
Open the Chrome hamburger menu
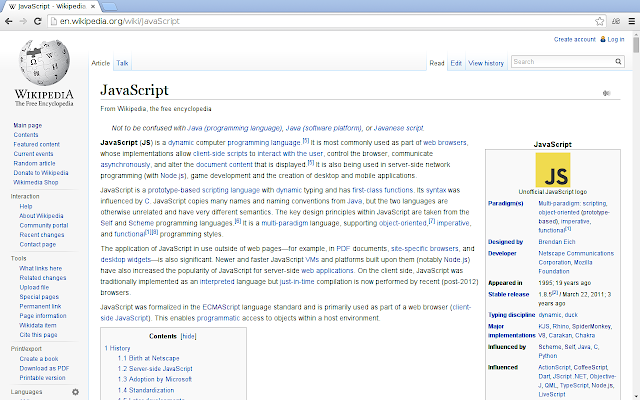(631, 21)
